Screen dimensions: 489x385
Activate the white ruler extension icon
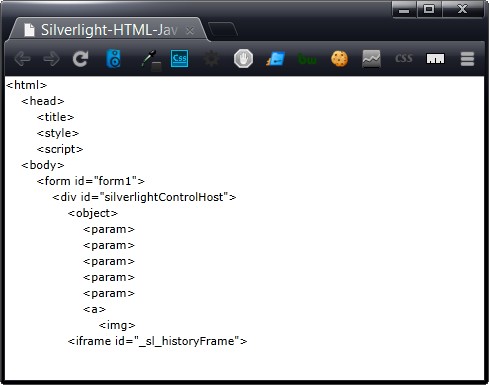[x=435, y=59]
